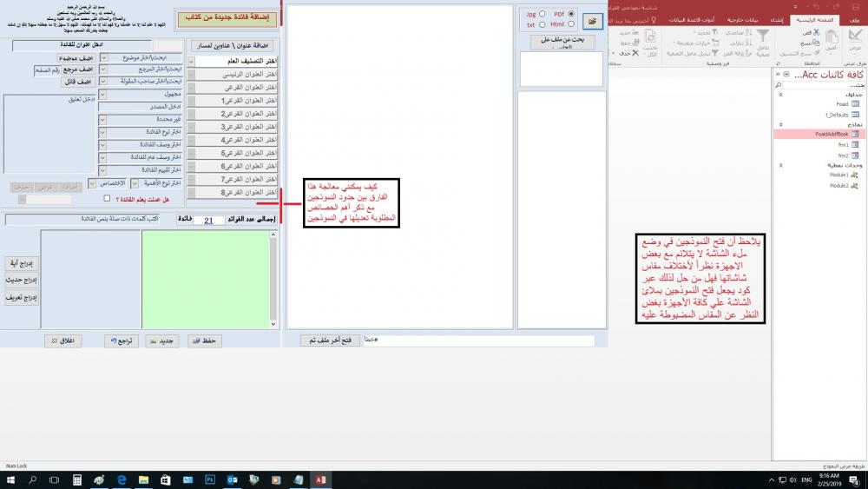Open the File (ملف) ribbon tab
Image resolution: width=868 pixels, height=489 pixels.
point(855,20)
